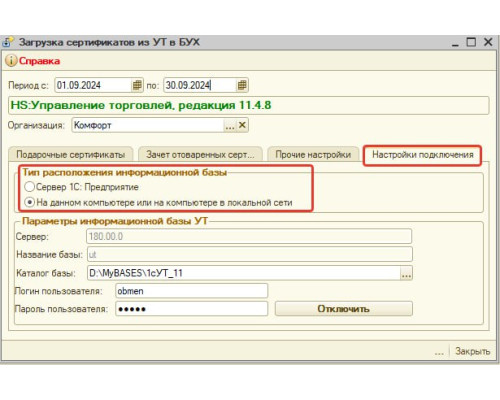Screen dimensions: 500x400
Task: Open the Прочие настройки tab
Action: coord(313,154)
